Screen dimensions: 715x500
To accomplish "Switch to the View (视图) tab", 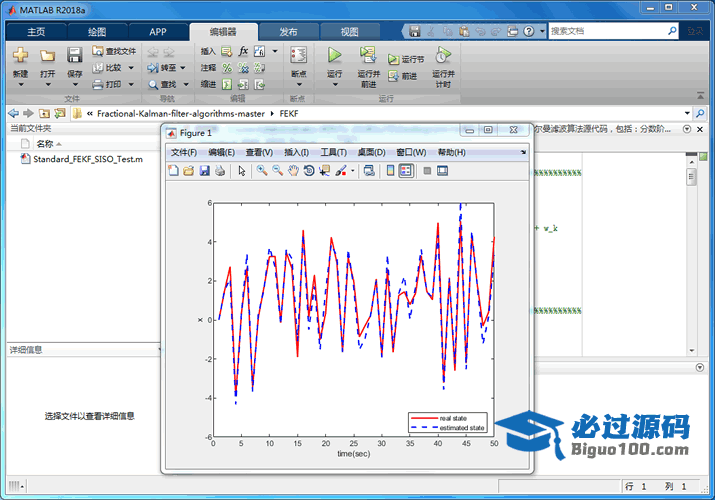I will click(x=349, y=31).
